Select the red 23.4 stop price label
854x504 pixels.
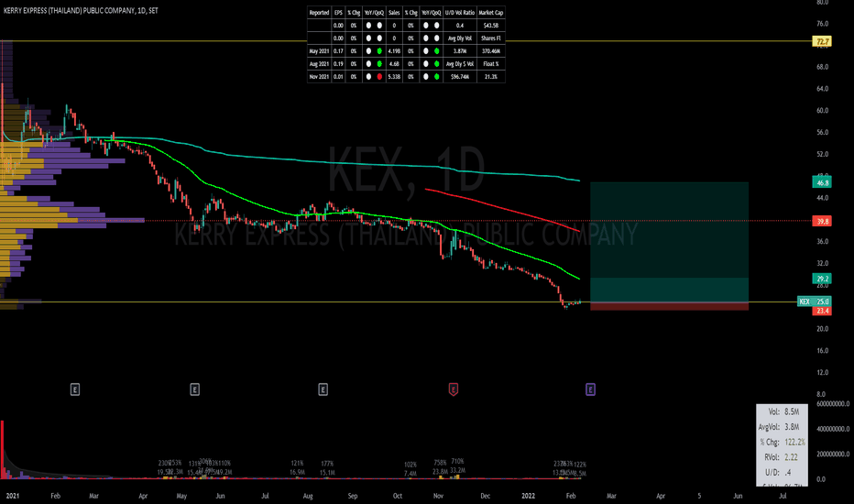(822, 311)
